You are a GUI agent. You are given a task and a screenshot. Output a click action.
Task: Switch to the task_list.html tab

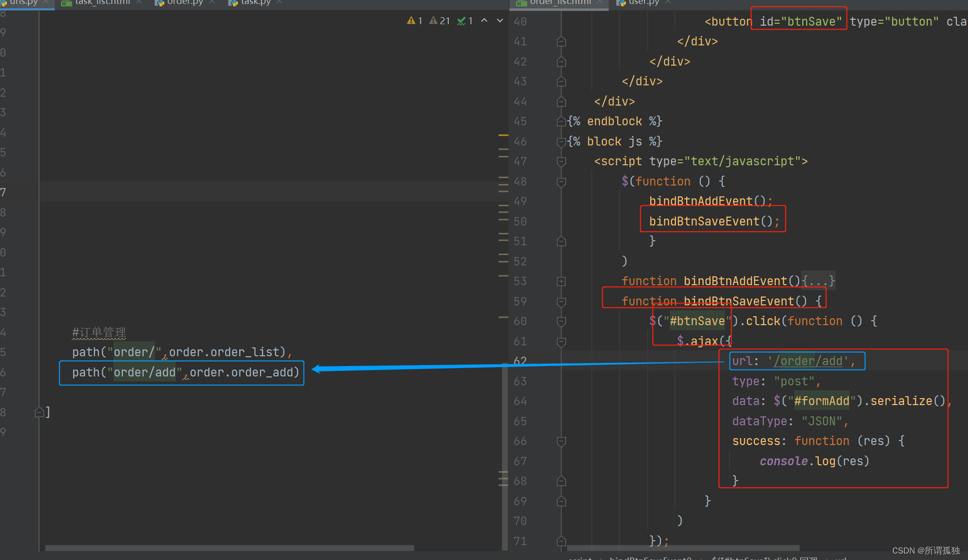coord(102,2)
